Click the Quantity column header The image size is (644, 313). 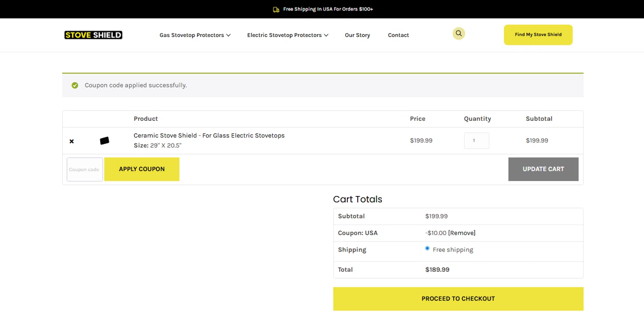pyautogui.click(x=477, y=119)
